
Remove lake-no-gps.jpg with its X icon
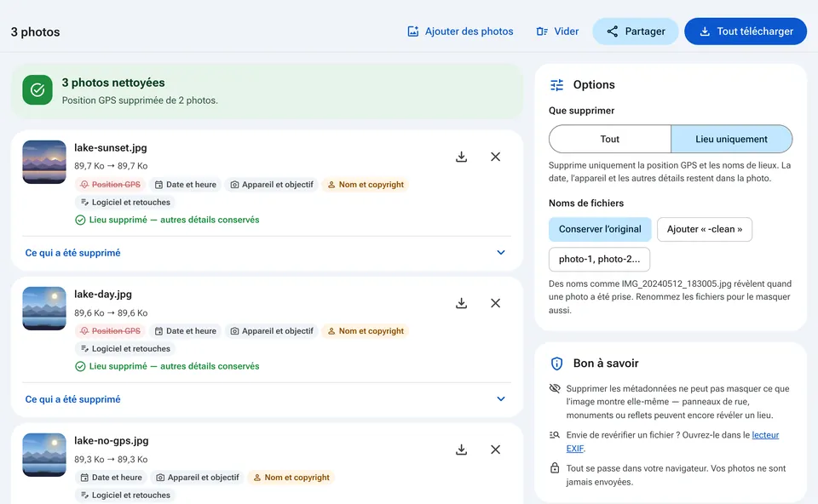click(496, 450)
